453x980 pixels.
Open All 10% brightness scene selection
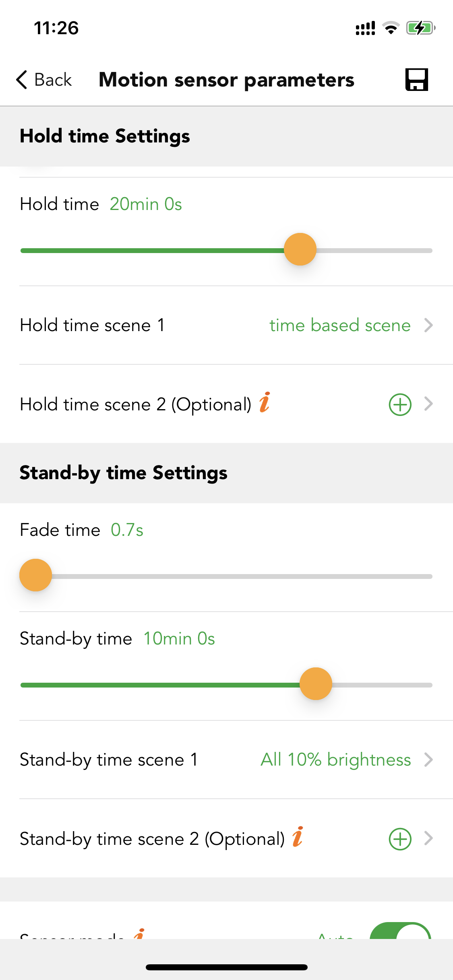335,760
